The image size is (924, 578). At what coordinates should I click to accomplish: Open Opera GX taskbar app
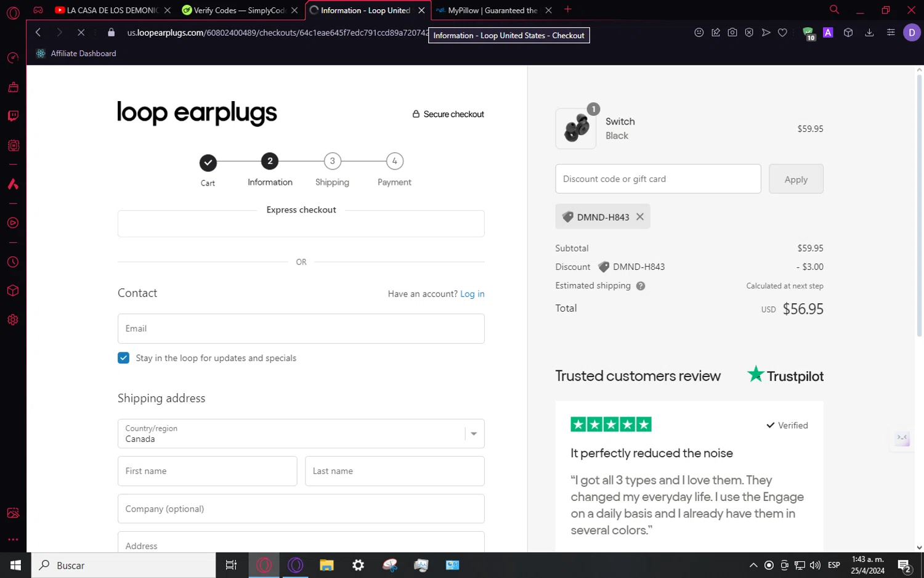pyautogui.click(x=264, y=565)
